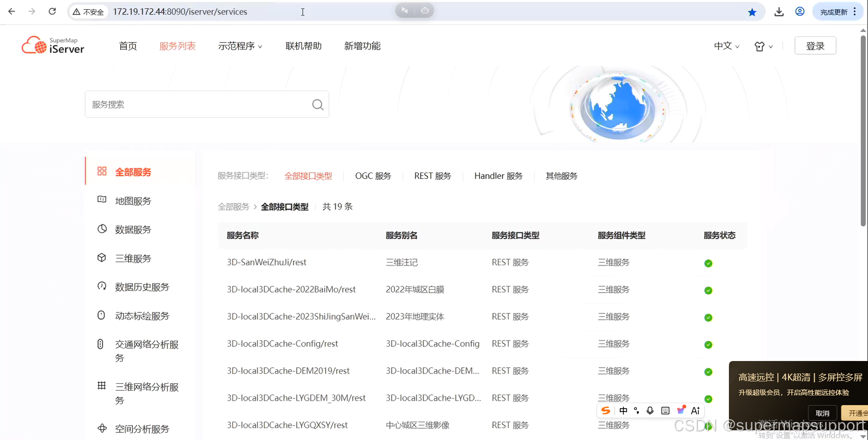Click the bookmark star in the address bar
This screenshot has width=868, height=440.
pyautogui.click(x=752, y=12)
